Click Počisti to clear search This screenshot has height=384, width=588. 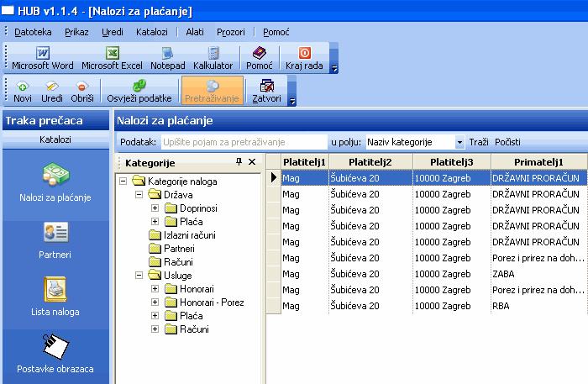pyautogui.click(x=507, y=142)
